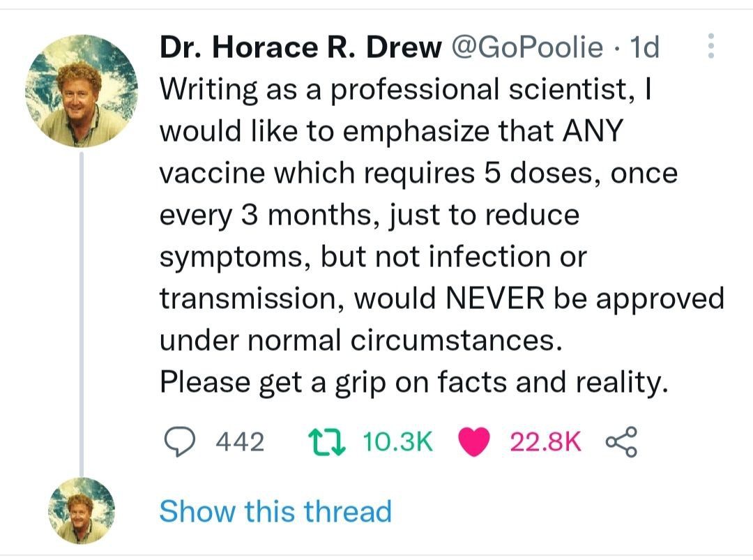Image resolution: width=753 pixels, height=560 pixels.
Task: Click the @GoPoolie handle
Action: coord(528,47)
